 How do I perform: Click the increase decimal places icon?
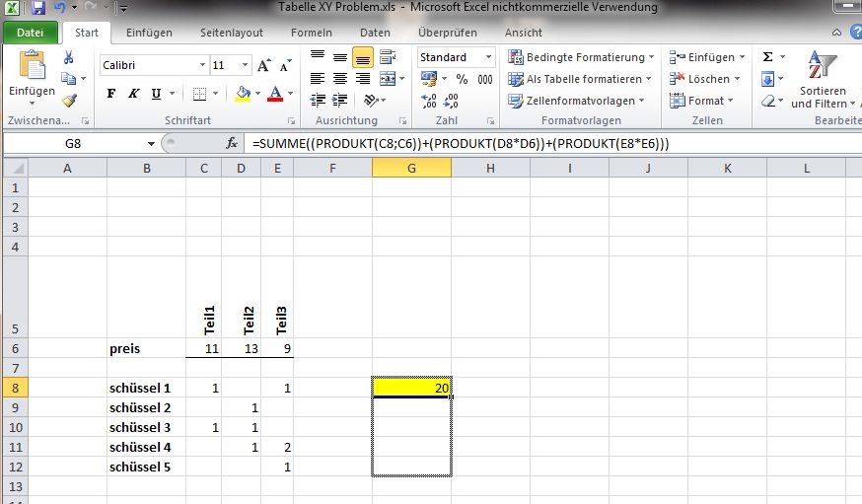click(429, 101)
